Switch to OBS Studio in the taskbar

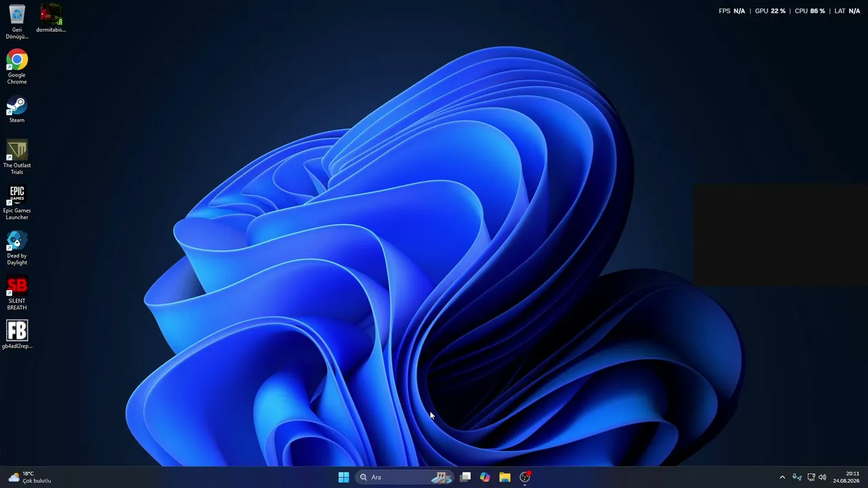click(x=525, y=477)
